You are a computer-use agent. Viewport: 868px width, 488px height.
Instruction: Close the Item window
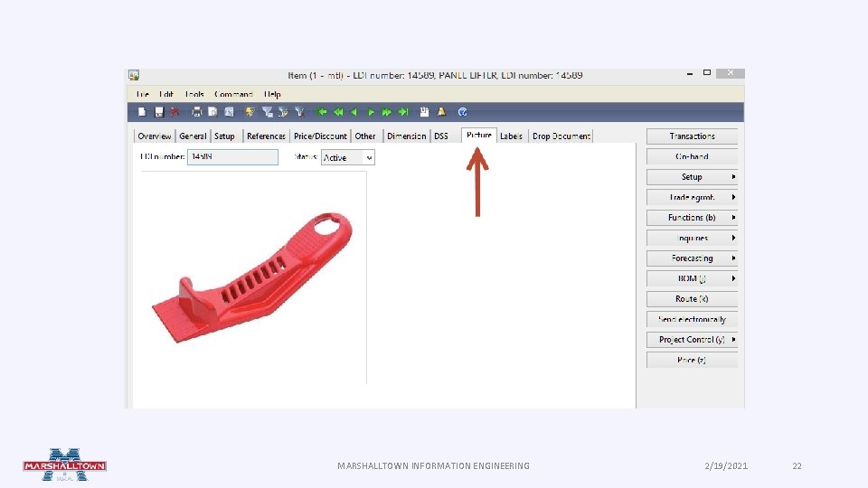(731, 73)
